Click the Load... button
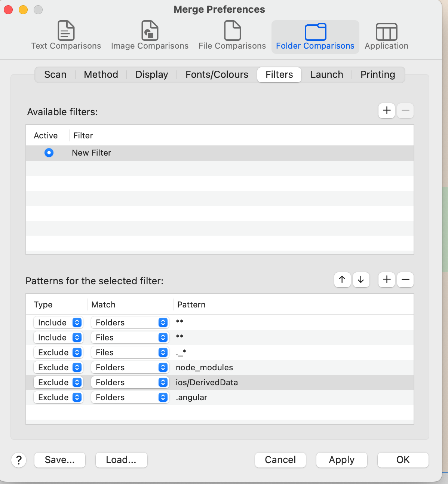448x484 pixels. (121, 460)
